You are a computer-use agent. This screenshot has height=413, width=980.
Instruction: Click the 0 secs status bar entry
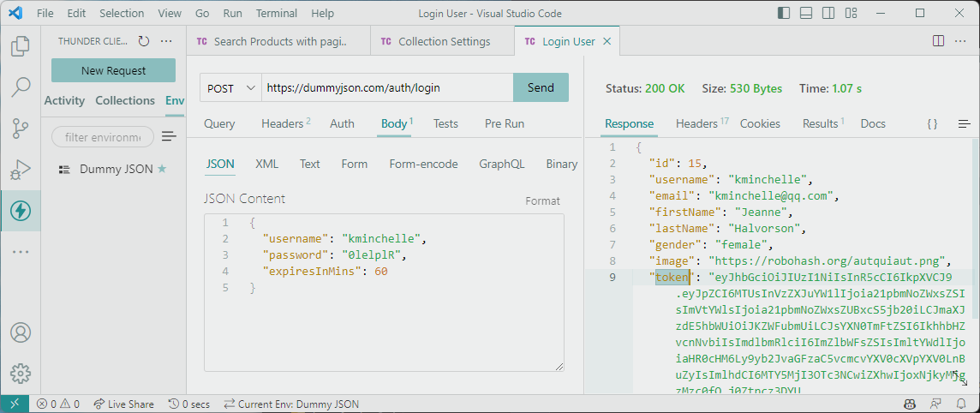point(189,404)
